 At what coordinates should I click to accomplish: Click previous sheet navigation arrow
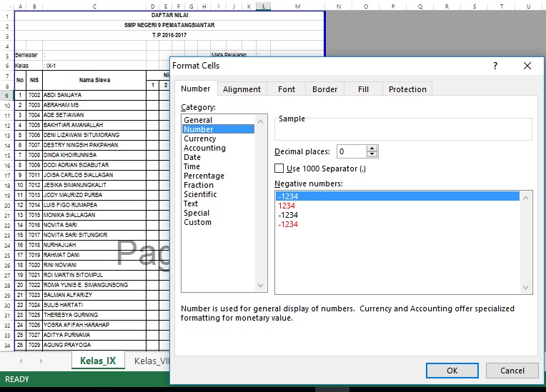[21, 361]
